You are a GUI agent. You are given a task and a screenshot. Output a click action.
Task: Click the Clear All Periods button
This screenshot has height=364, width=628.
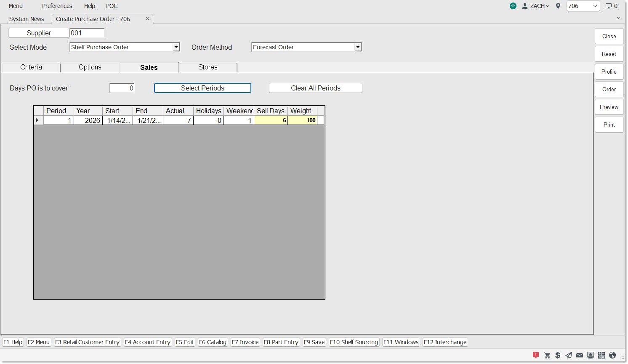(x=315, y=88)
